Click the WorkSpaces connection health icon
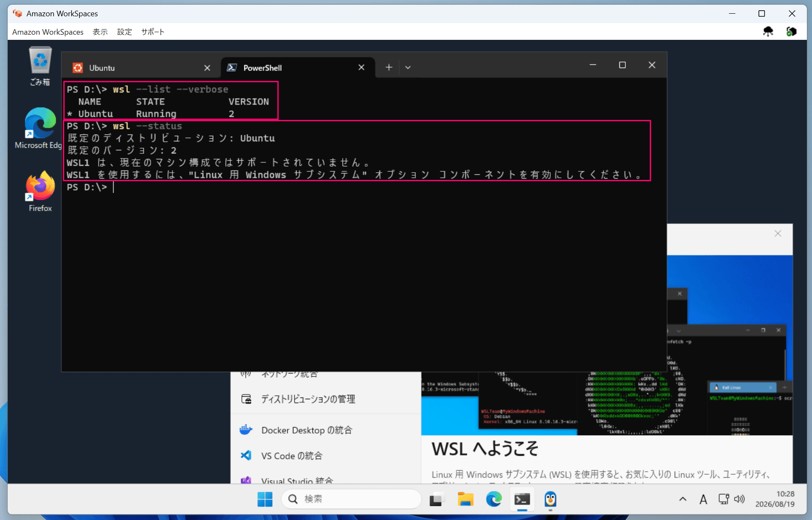812x520 pixels. pyautogui.click(x=791, y=31)
